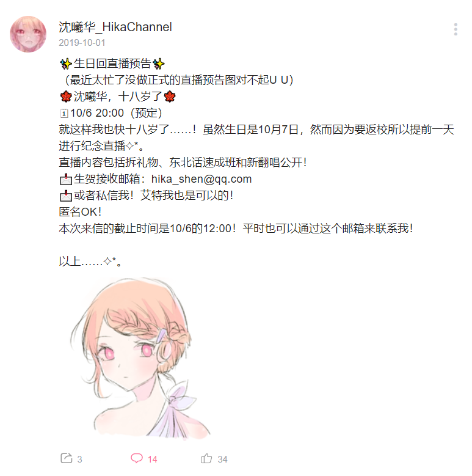The width and height of the screenshot is (472, 476).
Task: Like the post with the thumbs-up icon
Action: pyautogui.click(x=206, y=458)
